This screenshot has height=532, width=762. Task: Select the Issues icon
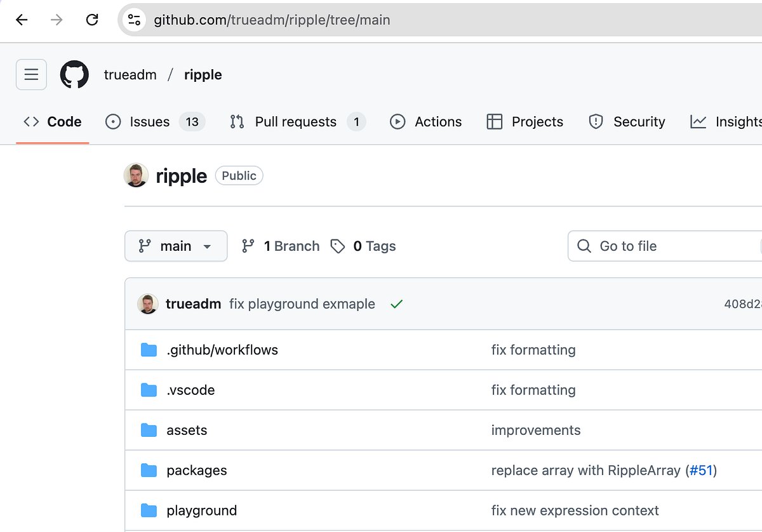pos(113,121)
